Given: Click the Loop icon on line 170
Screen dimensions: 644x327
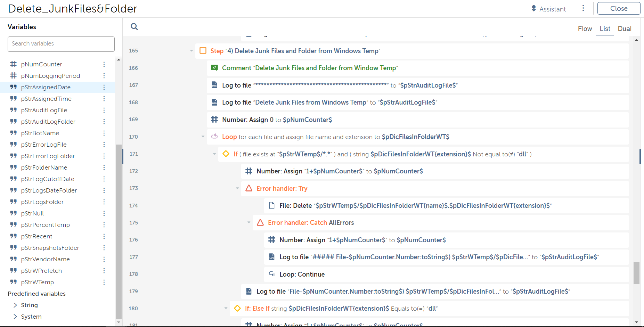Looking at the screenshot, I should [214, 137].
